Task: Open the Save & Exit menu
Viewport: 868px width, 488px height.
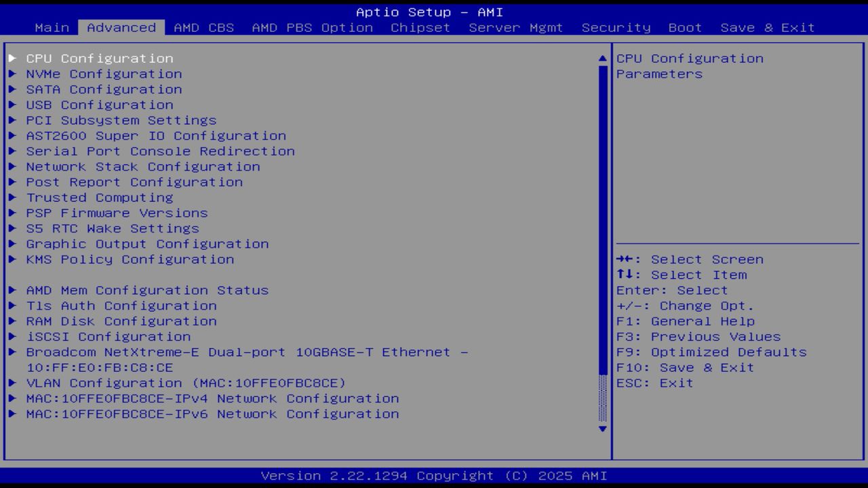Action: click(766, 27)
